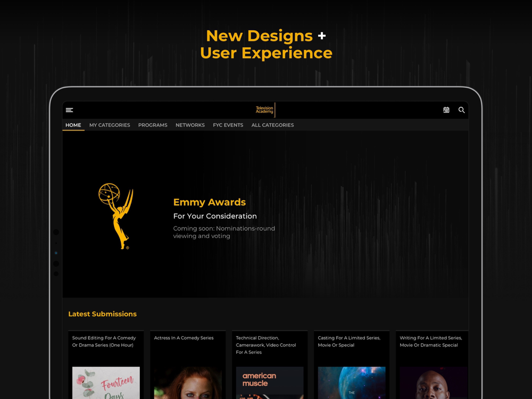
Task: Open the hamburger menu icon
Action: [69, 110]
